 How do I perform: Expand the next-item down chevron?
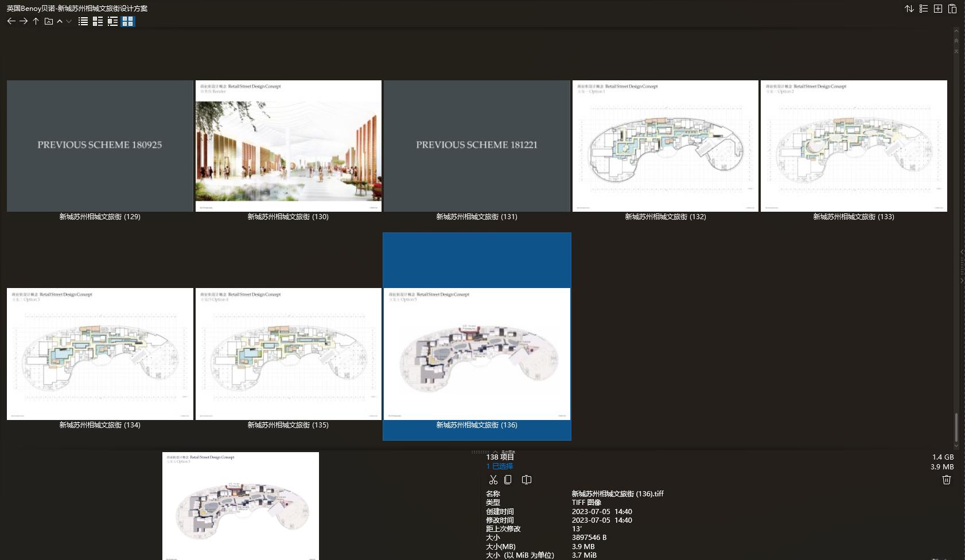[x=68, y=21]
